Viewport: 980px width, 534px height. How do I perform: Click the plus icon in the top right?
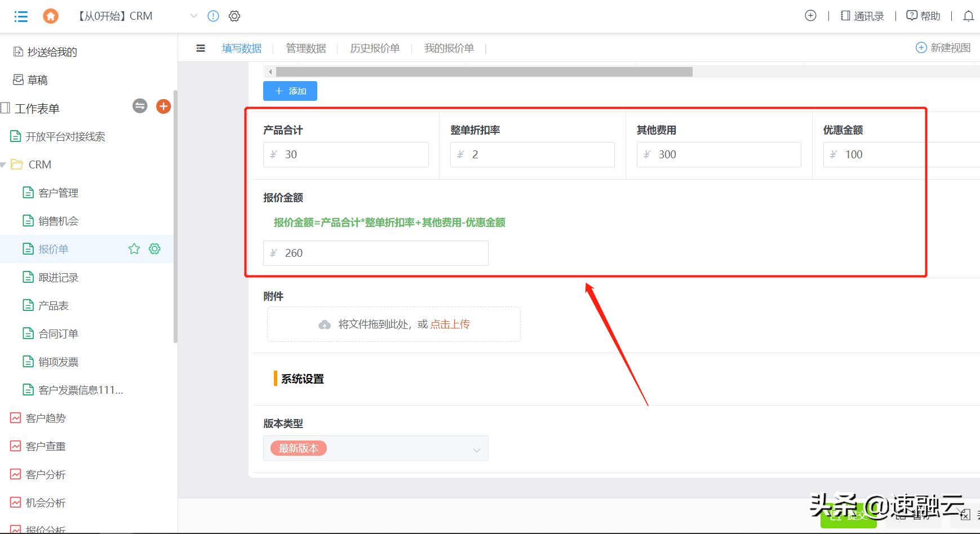(x=810, y=16)
